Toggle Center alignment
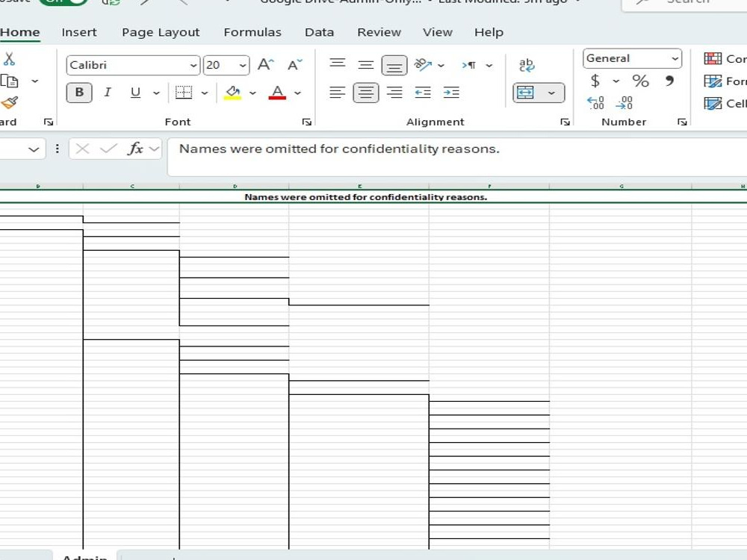Image resolution: width=747 pixels, height=560 pixels. pyautogui.click(x=366, y=93)
